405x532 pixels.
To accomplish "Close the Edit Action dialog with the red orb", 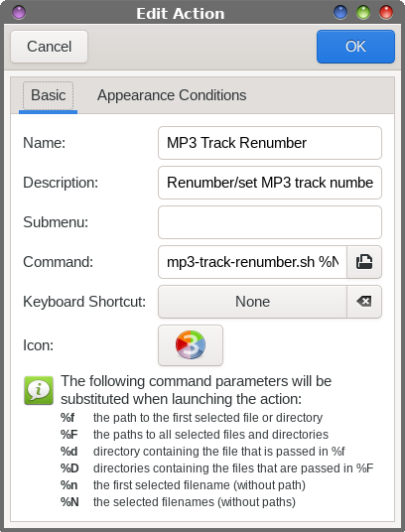I will [386, 13].
